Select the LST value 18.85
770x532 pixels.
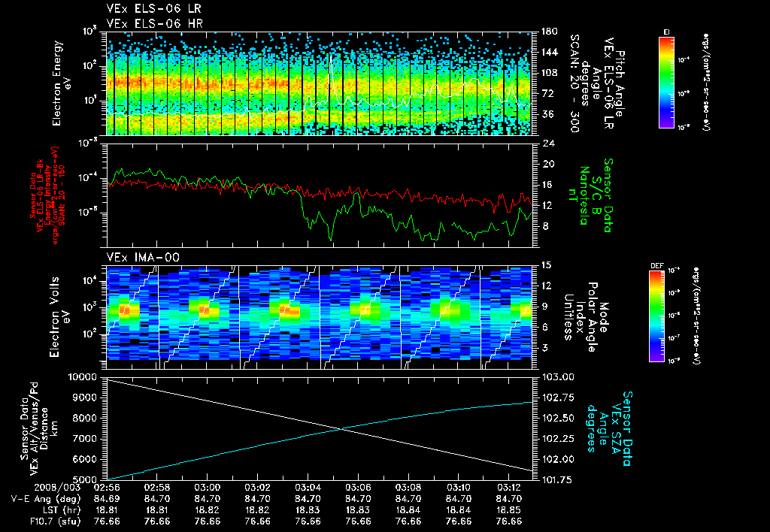[x=509, y=510]
